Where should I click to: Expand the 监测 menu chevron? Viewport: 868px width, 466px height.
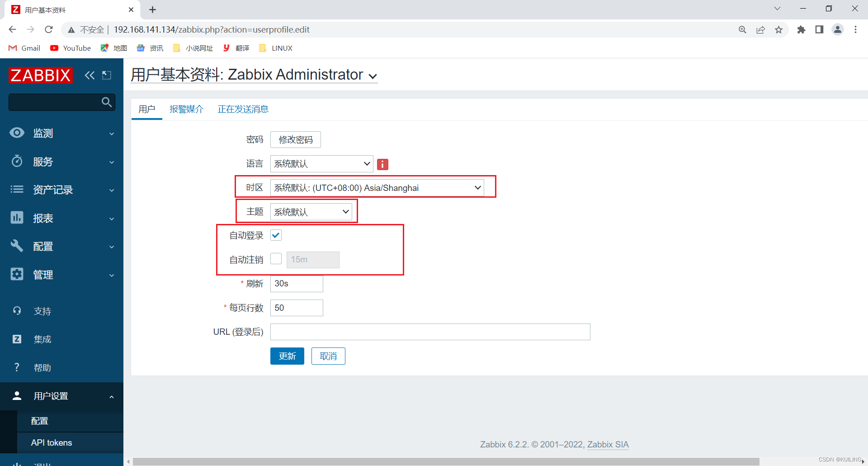coord(112,133)
